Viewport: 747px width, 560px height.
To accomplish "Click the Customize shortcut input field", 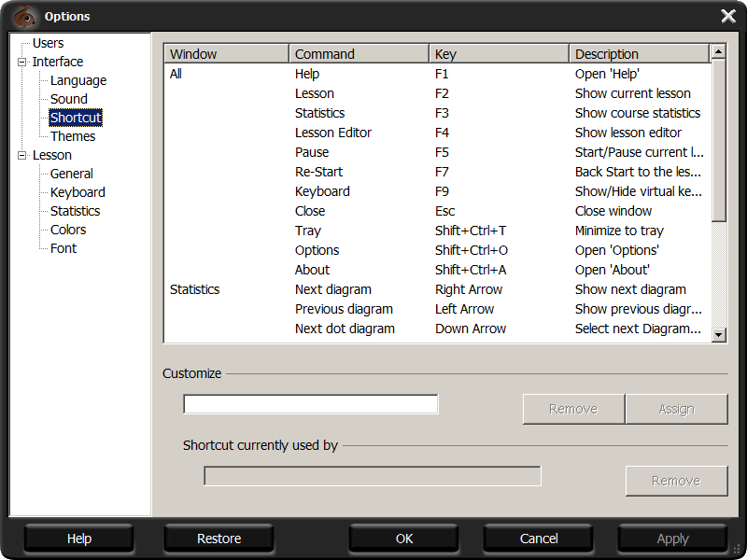I will (x=310, y=404).
